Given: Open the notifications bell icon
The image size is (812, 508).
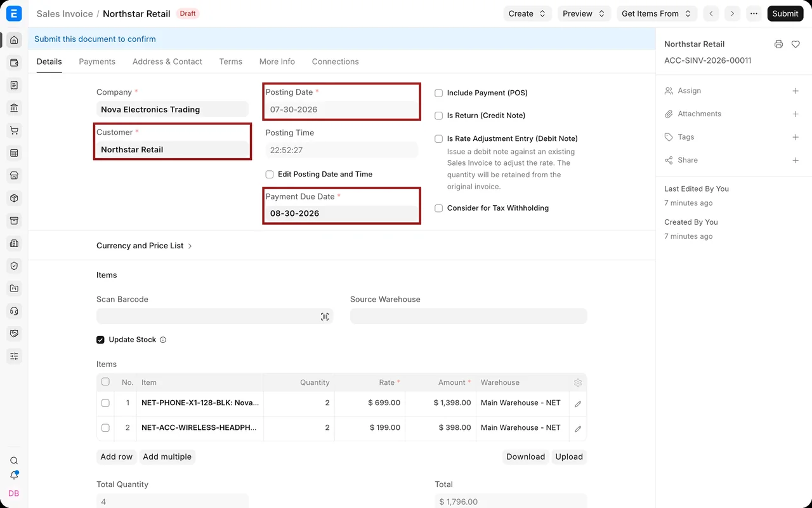Looking at the screenshot, I should tap(14, 476).
